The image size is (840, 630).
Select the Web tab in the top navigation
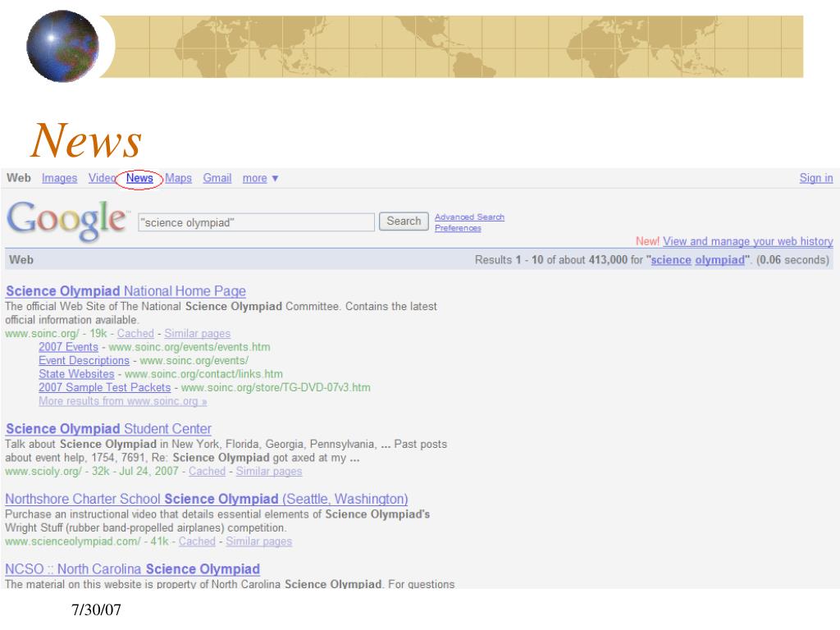[19, 178]
